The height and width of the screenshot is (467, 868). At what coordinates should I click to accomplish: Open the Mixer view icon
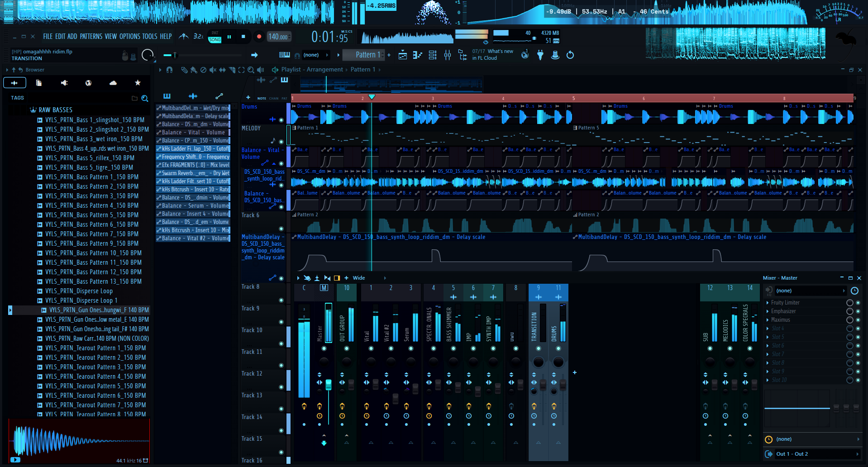tap(448, 55)
